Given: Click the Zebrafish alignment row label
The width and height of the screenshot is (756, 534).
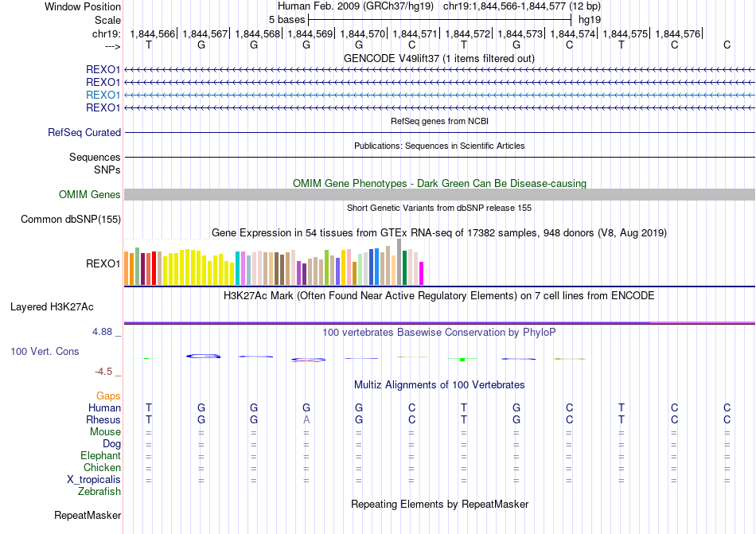Looking at the screenshot, I should 99,491.
